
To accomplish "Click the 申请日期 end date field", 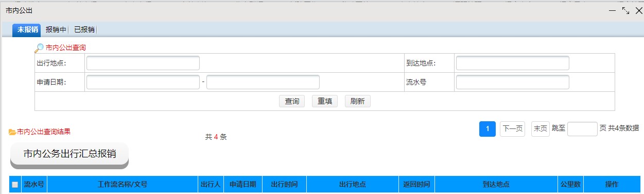I will tap(263, 82).
